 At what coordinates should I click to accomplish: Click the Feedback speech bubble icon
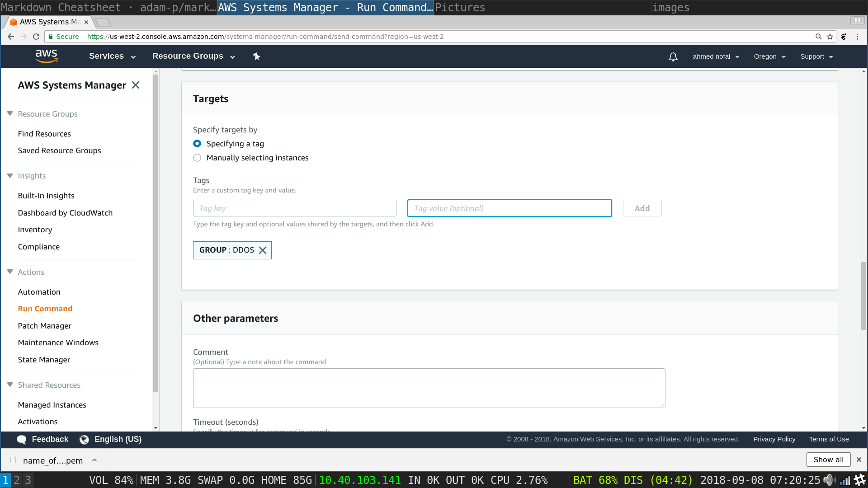(x=21, y=439)
